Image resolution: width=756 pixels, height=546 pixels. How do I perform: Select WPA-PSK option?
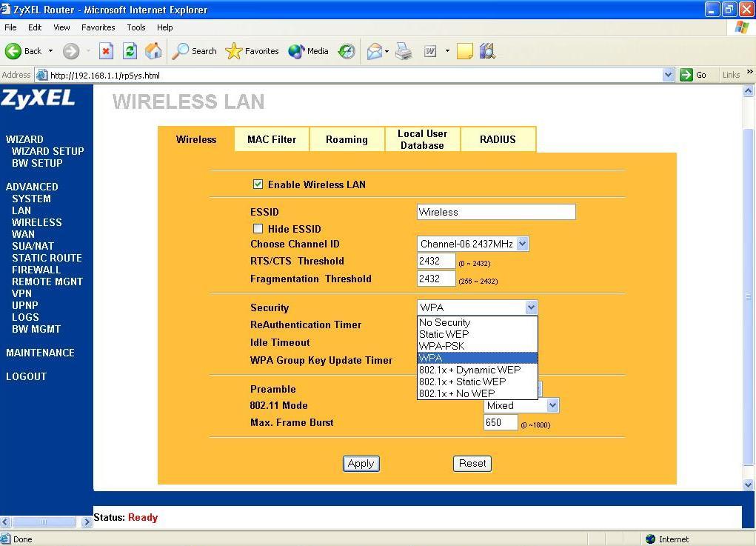click(x=478, y=346)
